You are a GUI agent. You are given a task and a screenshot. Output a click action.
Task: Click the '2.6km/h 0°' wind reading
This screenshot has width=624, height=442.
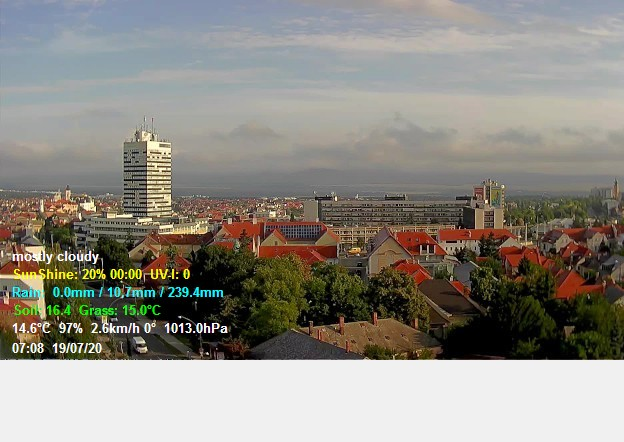click(123, 329)
